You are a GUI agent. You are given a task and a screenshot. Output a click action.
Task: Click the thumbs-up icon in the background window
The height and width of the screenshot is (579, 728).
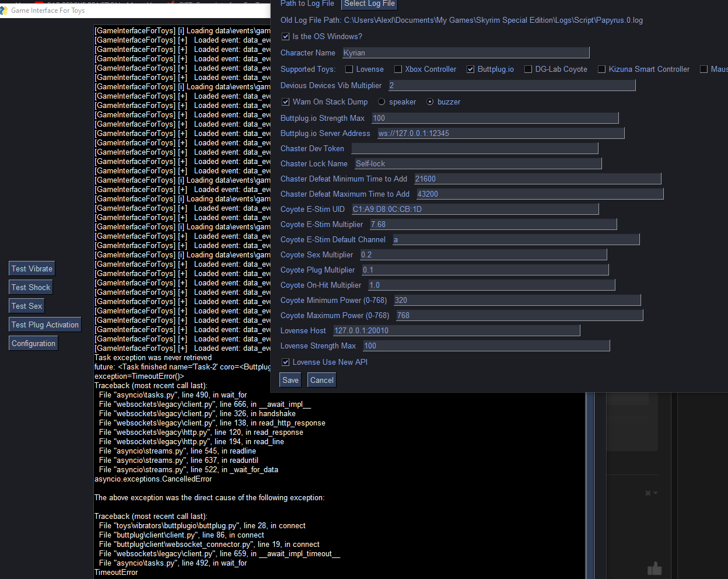tap(654, 568)
